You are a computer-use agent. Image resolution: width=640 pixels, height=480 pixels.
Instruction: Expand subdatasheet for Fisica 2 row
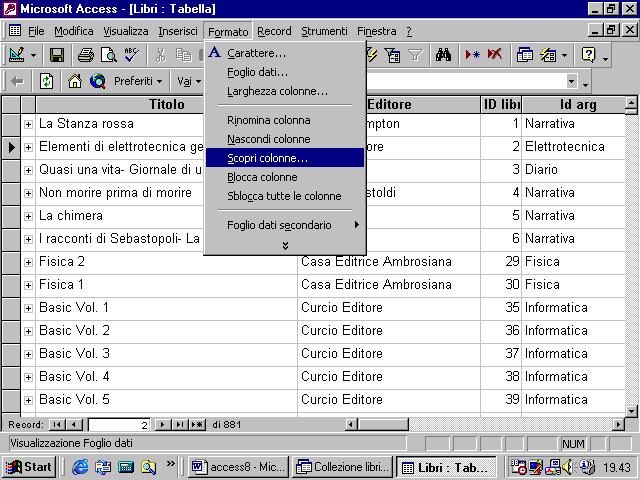28,262
